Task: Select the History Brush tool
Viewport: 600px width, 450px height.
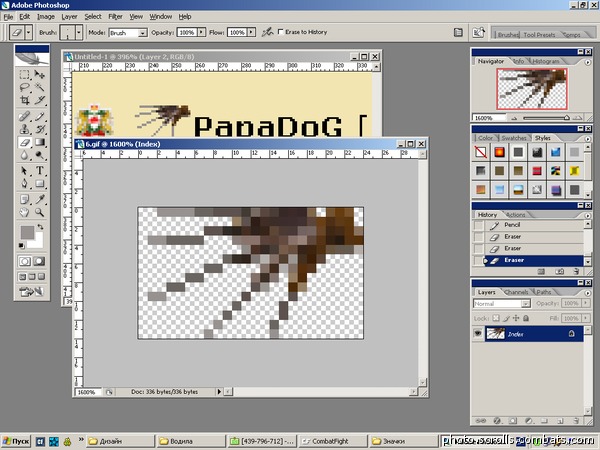Action: [39, 129]
